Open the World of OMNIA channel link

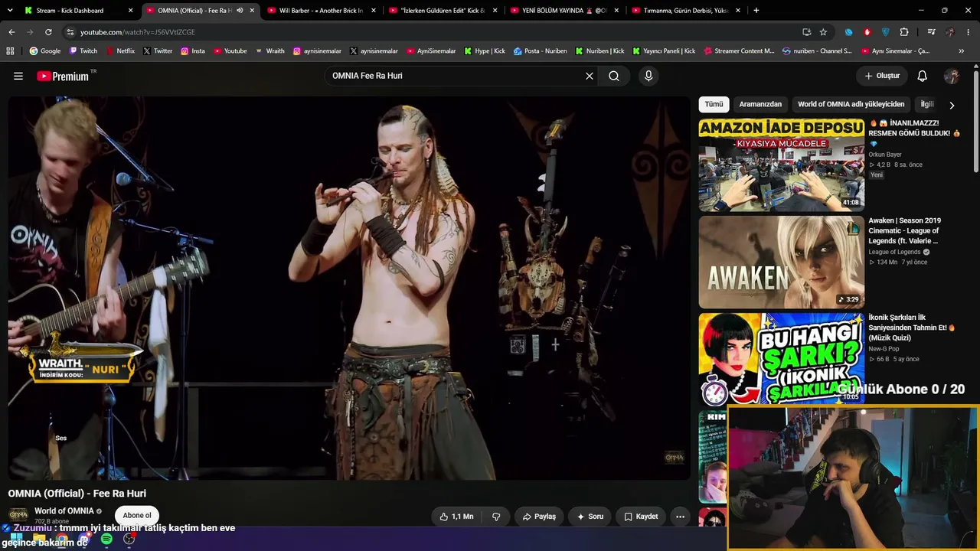(x=64, y=511)
